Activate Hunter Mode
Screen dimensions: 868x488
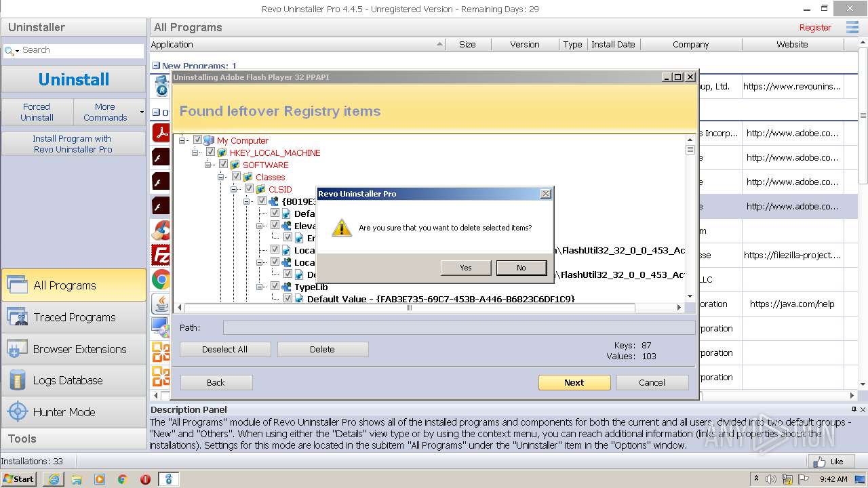73,412
